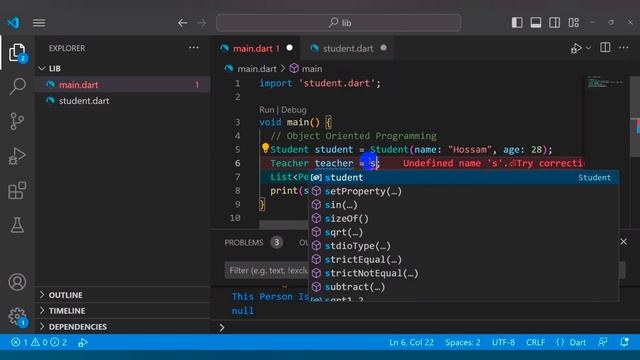This screenshot has height=360, width=640.
Task: Click the debug console input prompt chevron
Action: (x=222, y=327)
